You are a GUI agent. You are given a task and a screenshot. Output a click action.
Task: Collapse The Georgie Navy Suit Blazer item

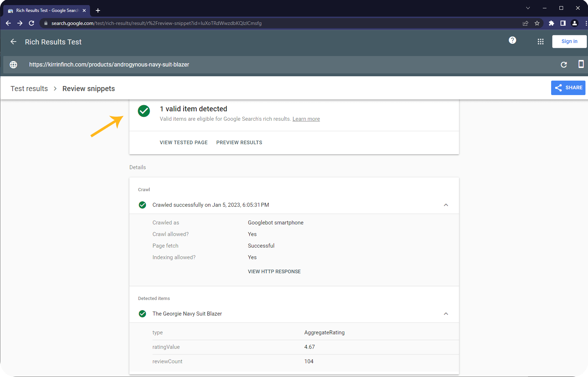(x=446, y=314)
